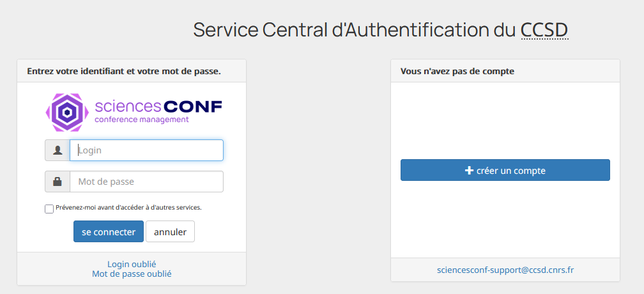Focus the Login text field
The height and width of the screenshot is (294, 644).
(146, 150)
